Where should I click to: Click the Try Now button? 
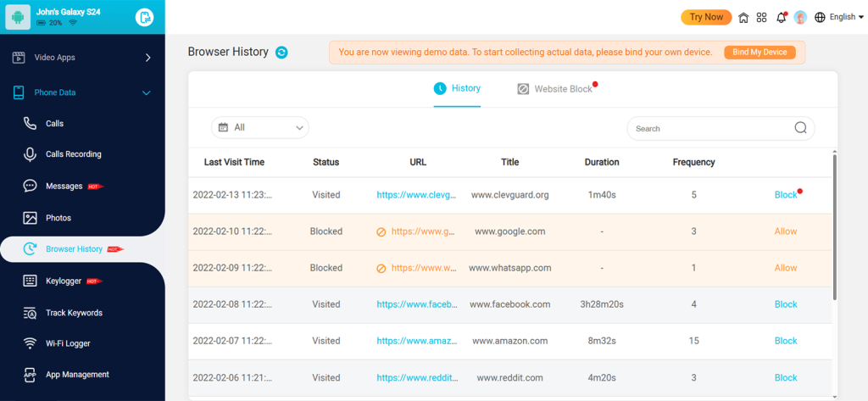click(x=706, y=17)
